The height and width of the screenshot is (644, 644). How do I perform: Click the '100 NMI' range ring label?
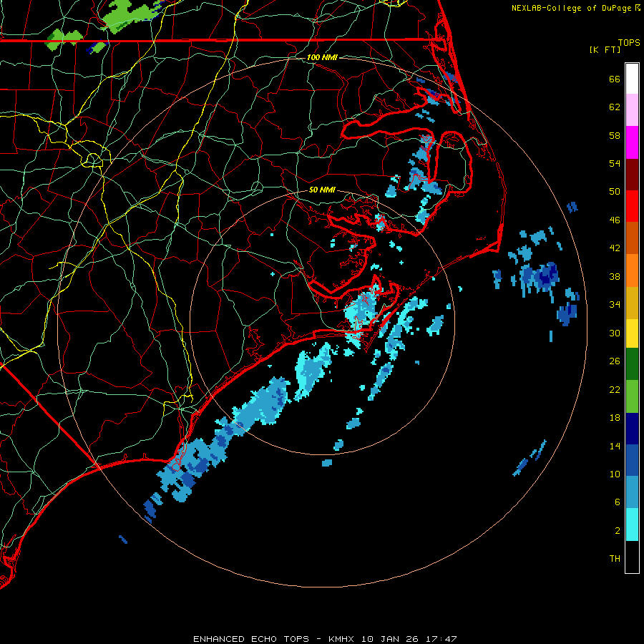pyautogui.click(x=322, y=57)
